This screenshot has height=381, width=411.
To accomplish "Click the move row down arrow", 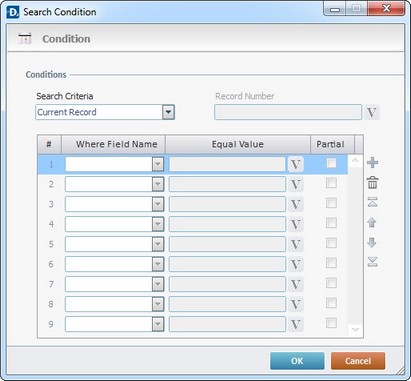I will click(372, 243).
